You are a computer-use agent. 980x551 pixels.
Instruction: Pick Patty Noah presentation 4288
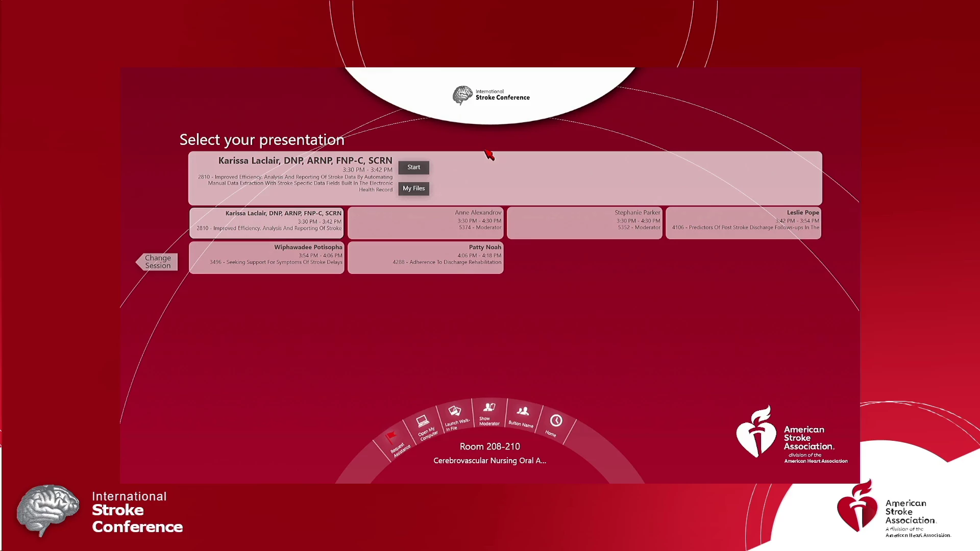(425, 258)
